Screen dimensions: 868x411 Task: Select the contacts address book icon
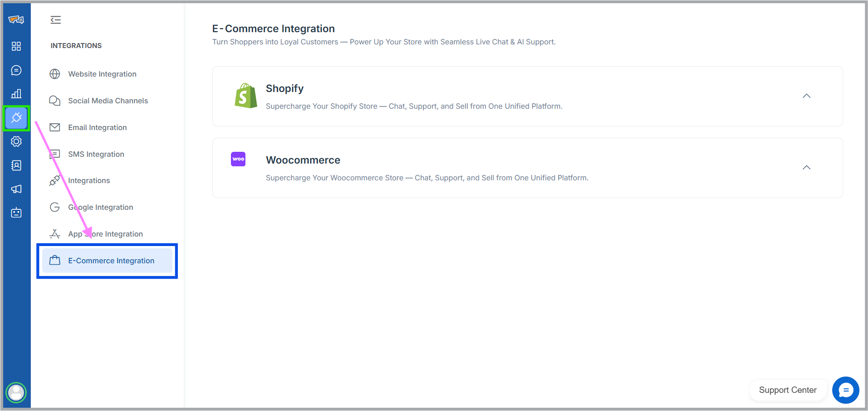pyautogui.click(x=16, y=165)
